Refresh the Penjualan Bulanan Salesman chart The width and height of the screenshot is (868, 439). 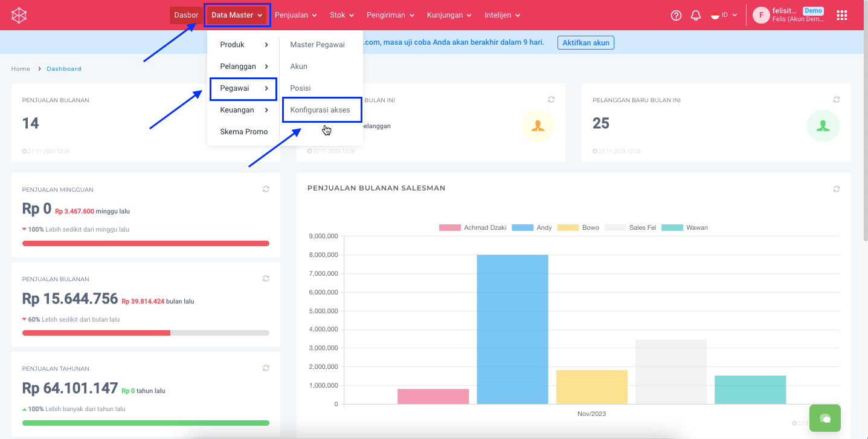(x=836, y=189)
